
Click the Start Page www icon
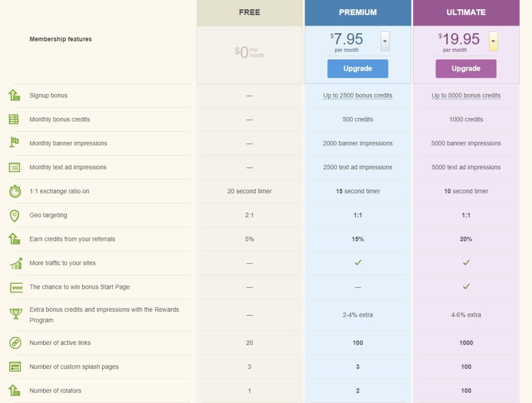[x=16, y=287]
